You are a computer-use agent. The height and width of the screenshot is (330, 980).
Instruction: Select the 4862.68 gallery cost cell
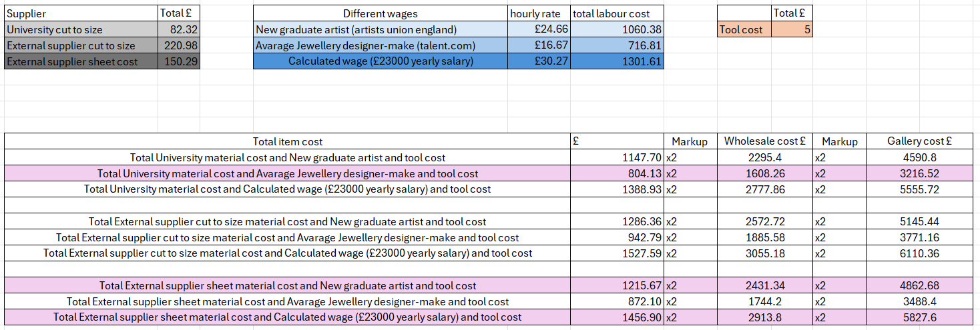919,285
